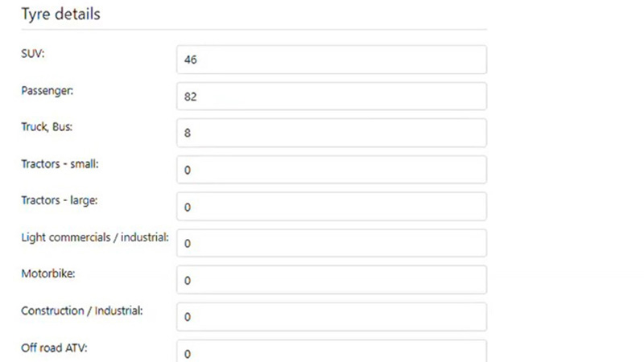Image resolution: width=644 pixels, height=362 pixels.
Task: Click Light commercials / industrial label
Action: point(94,237)
